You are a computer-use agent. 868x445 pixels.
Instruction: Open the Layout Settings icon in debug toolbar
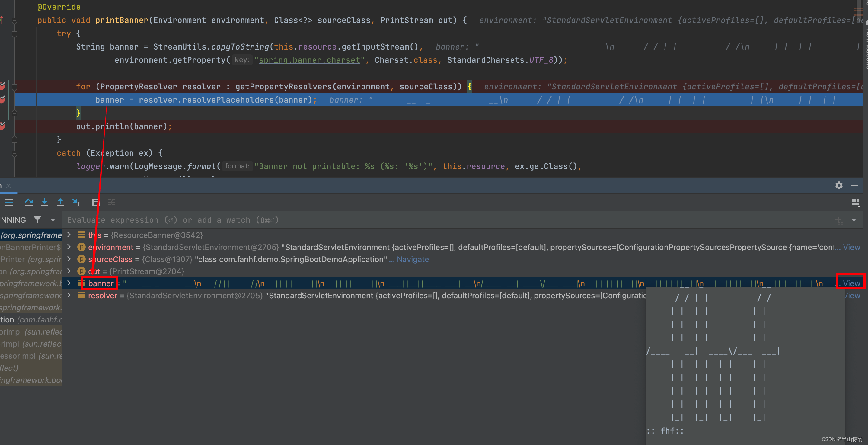855,203
